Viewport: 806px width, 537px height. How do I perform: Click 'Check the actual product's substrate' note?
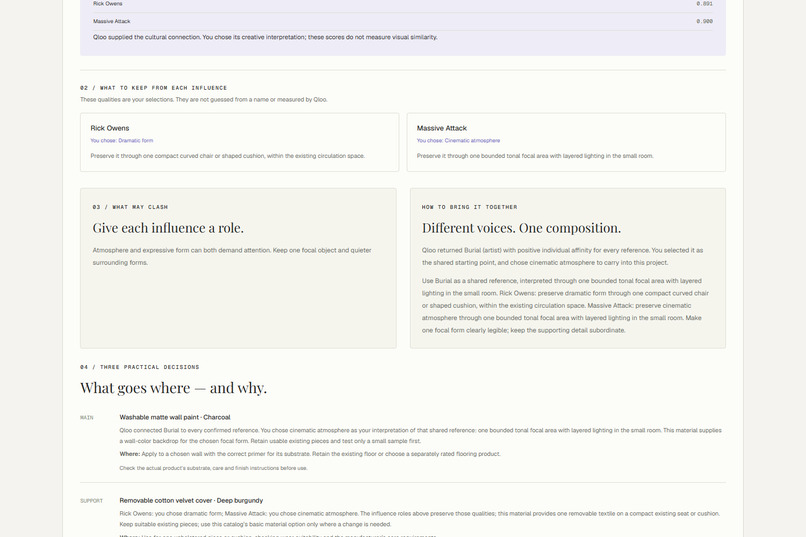click(213, 468)
